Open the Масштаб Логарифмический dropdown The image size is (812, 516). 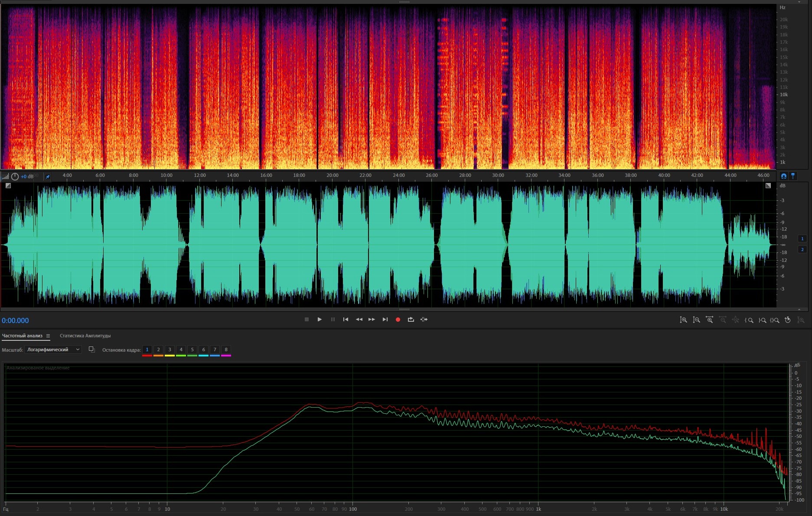pyautogui.click(x=53, y=349)
